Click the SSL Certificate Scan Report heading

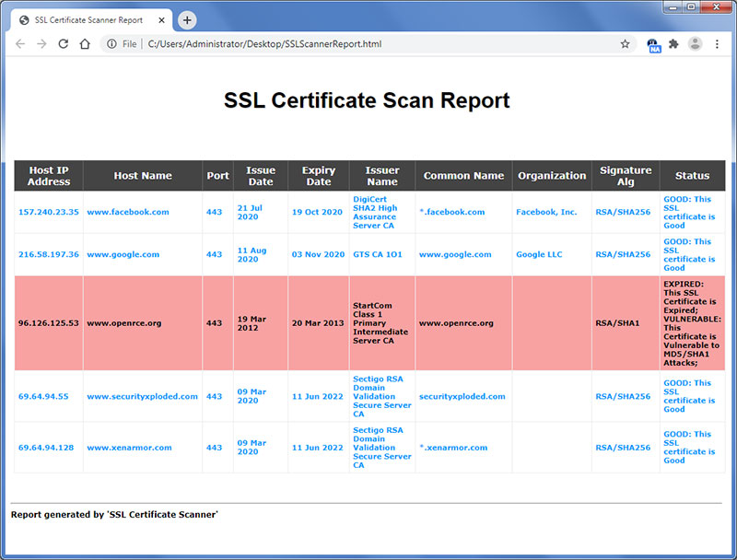coord(367,100)
